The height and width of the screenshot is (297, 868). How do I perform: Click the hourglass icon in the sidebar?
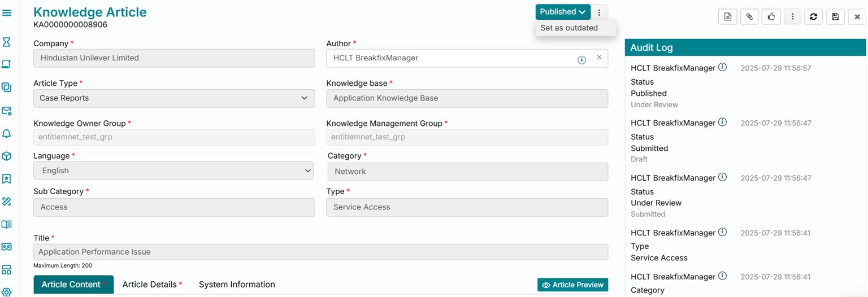pos(7,42)
